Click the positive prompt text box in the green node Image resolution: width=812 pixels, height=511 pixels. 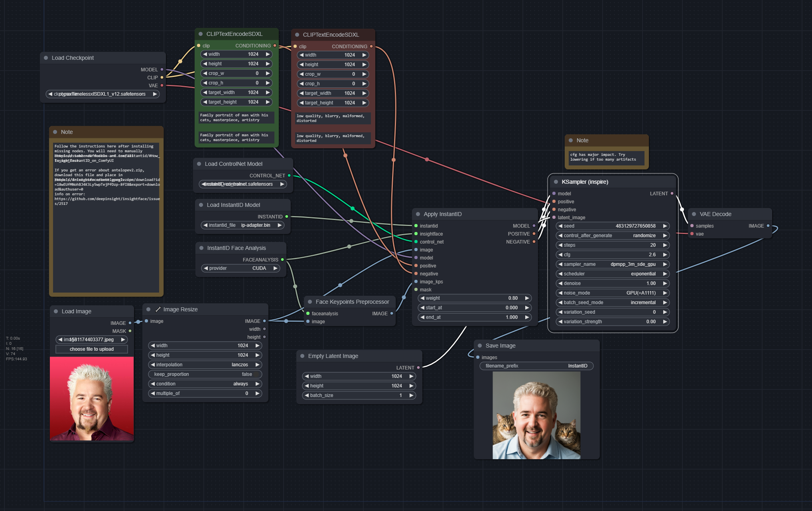[236, 118]
